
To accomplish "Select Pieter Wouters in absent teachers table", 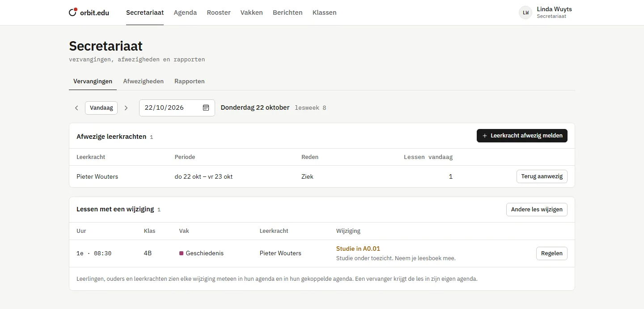I will (97, 176).
